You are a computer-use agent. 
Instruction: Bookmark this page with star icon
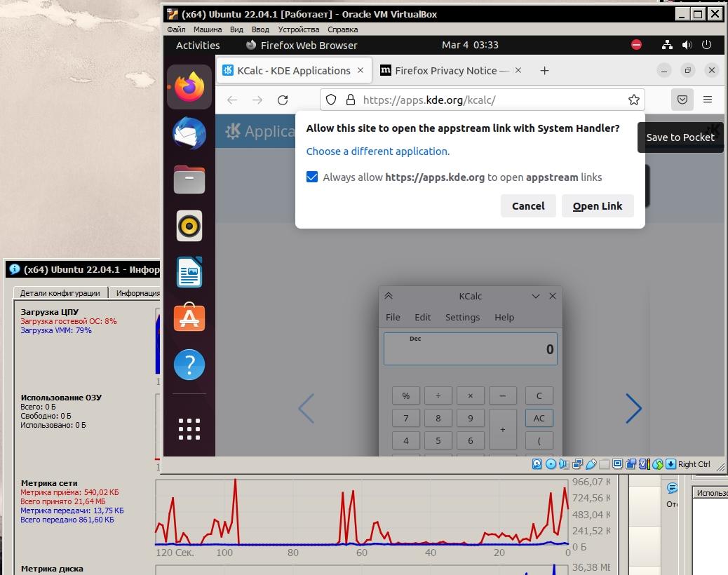pyautogui.click(x=634, y=100)
